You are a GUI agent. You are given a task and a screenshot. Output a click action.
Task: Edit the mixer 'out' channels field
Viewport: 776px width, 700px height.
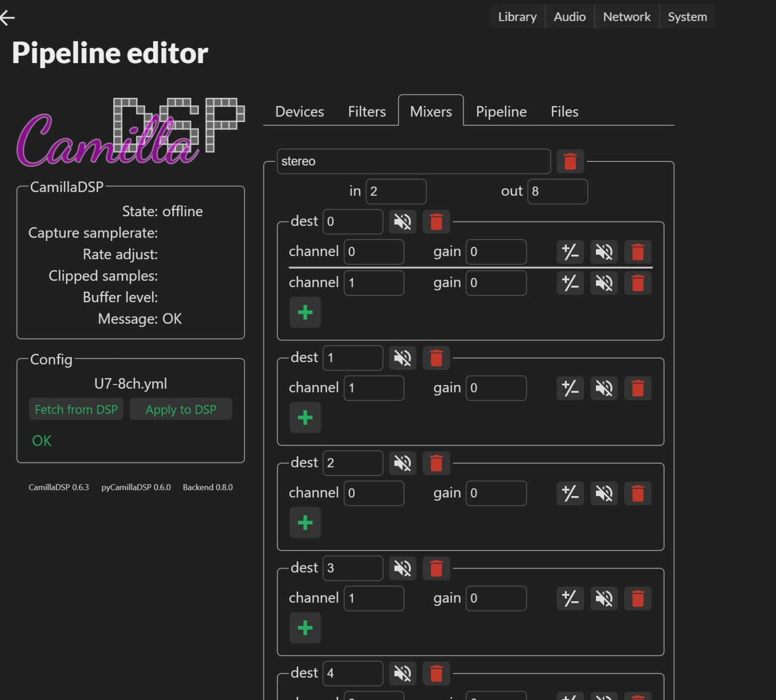(x=557, y=191)
